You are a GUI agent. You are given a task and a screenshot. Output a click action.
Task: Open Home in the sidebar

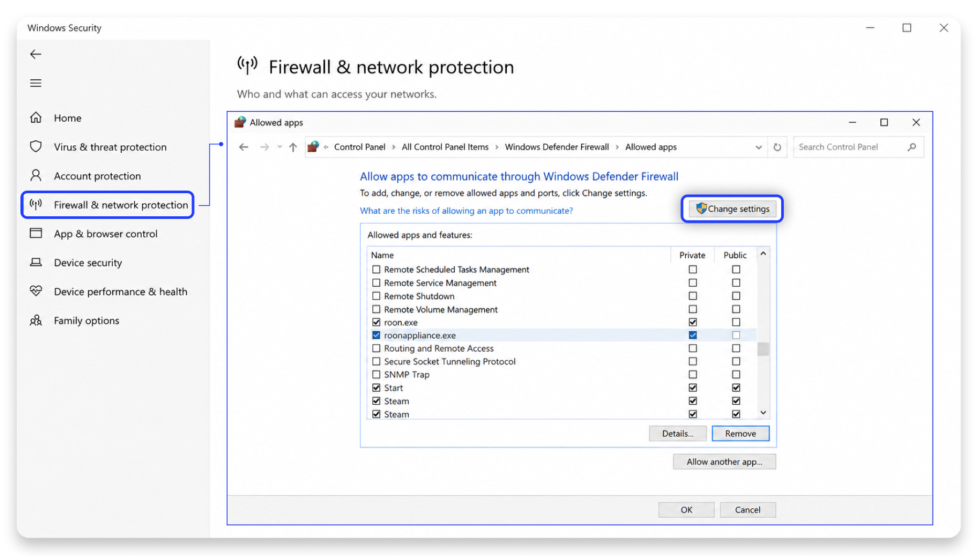click(x=67, y=118)
